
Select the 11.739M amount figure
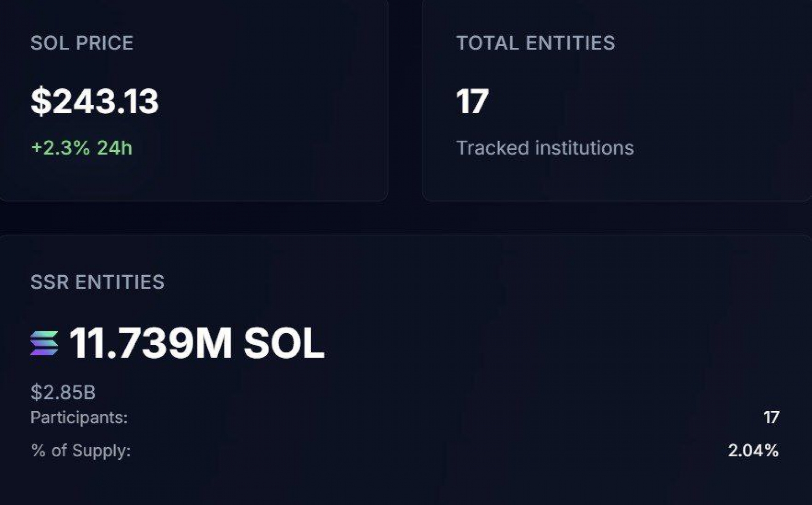coord(150,343)
